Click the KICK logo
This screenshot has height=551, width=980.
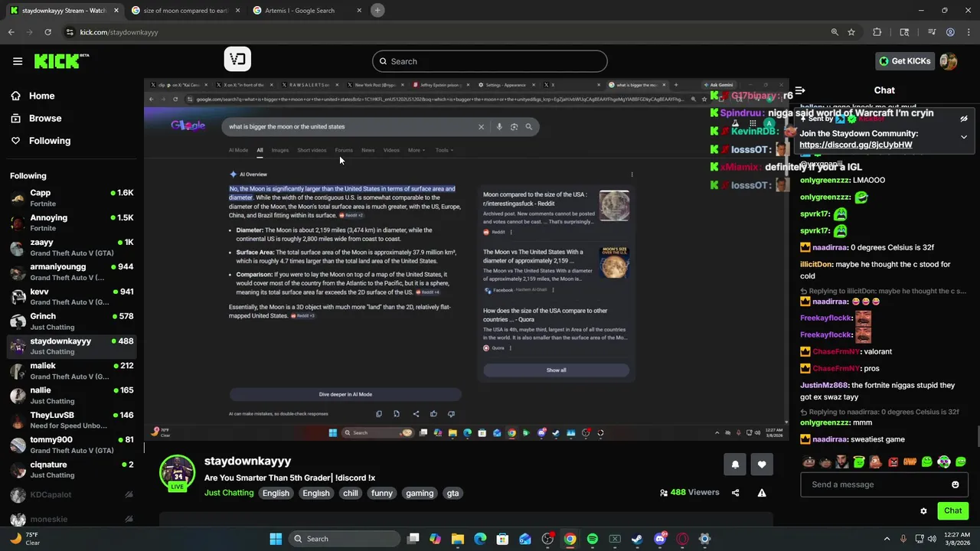tap(62, 61)
